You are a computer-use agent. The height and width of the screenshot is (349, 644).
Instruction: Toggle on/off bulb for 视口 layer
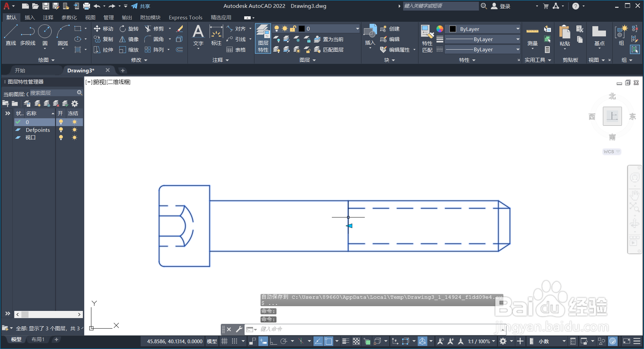pos(61,138)
